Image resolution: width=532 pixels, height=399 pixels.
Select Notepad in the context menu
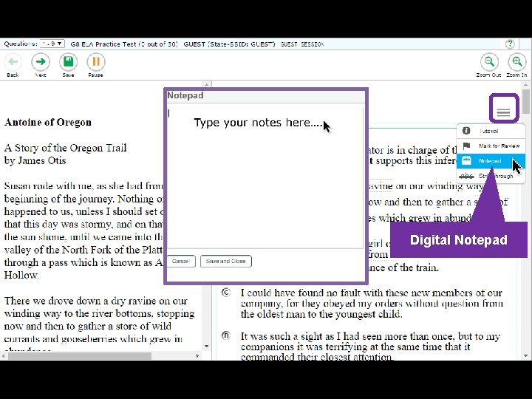491,161
